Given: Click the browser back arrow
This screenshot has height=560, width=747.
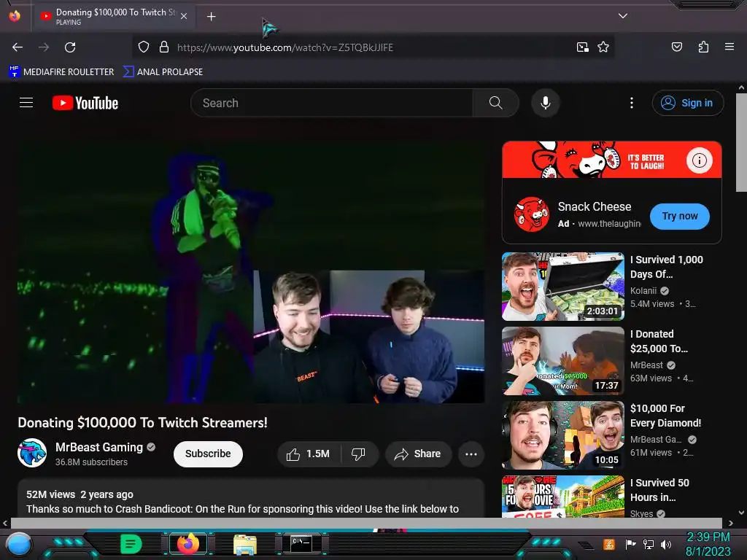Looking at the screenshot, I should click(x=18, y=47).
